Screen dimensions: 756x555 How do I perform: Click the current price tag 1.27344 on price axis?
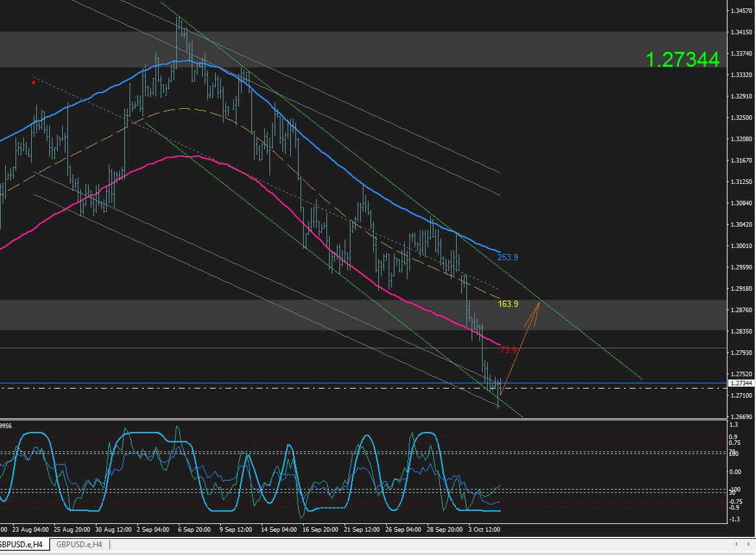pyautogui.click(x=741, y=383)
